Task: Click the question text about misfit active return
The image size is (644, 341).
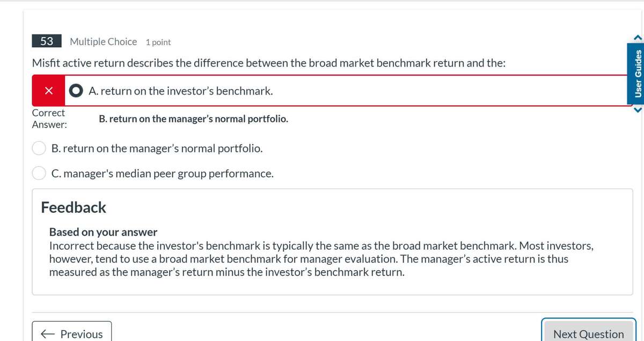Action: point(268,63)
